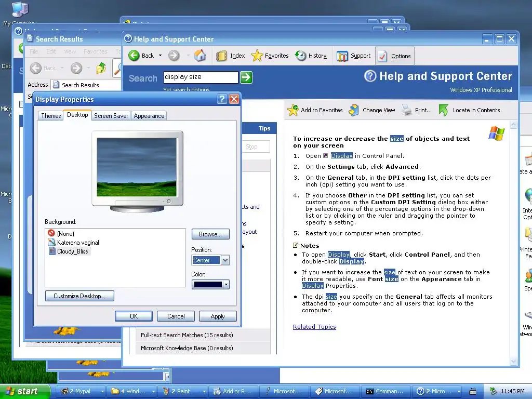Click system tray icon beside clock
Screen dimensions: 532x399
[x=494, y=391]
